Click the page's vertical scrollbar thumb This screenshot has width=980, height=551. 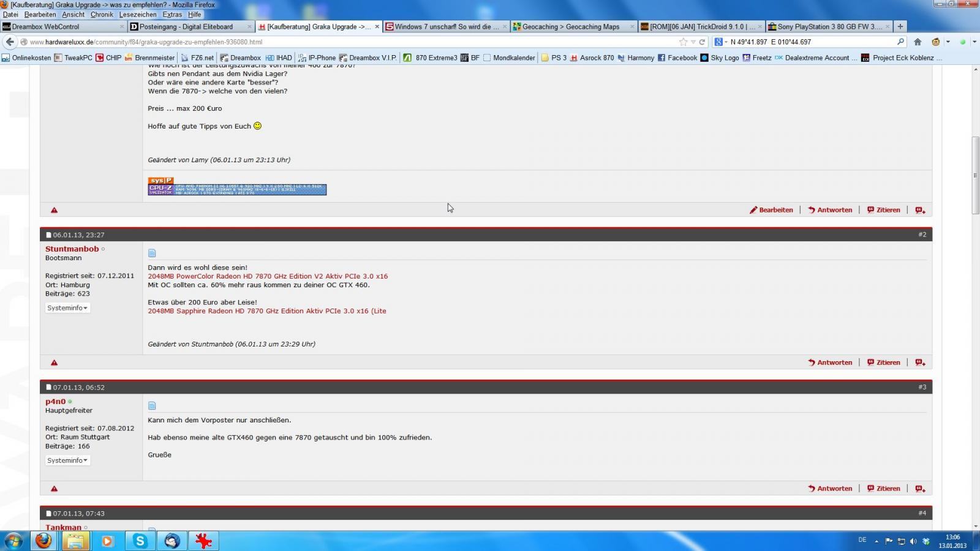(974, 176)
